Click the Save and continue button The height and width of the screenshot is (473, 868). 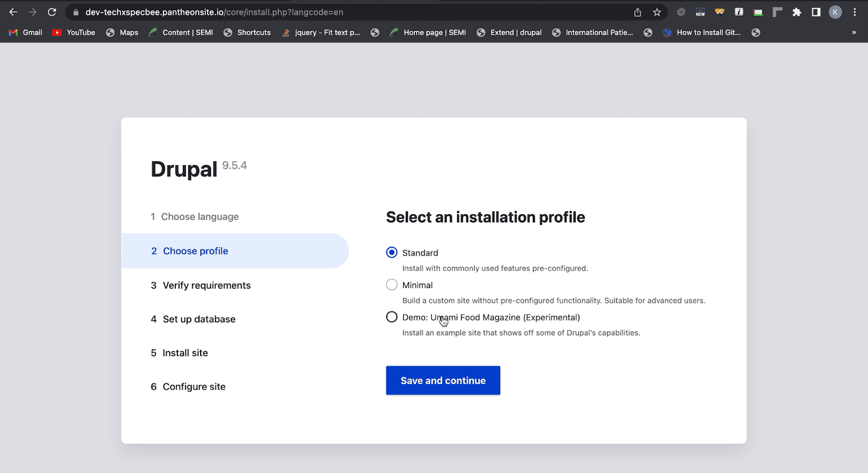point(443,380)
